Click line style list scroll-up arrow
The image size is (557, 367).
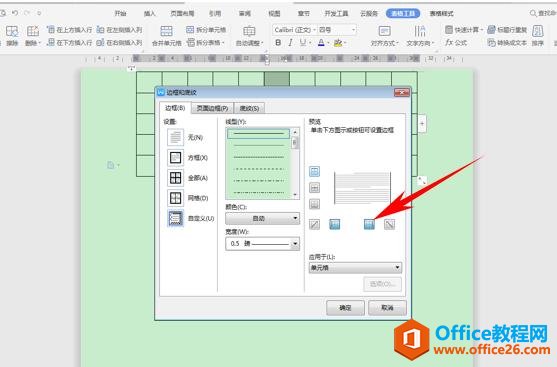(295, 132)
